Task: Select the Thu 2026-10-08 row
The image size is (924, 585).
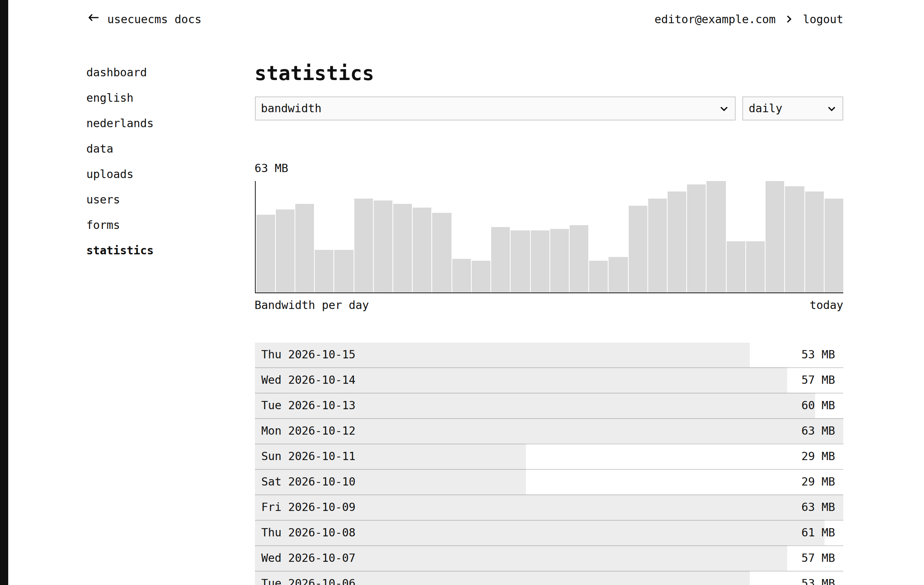Action: click(549, 533)
